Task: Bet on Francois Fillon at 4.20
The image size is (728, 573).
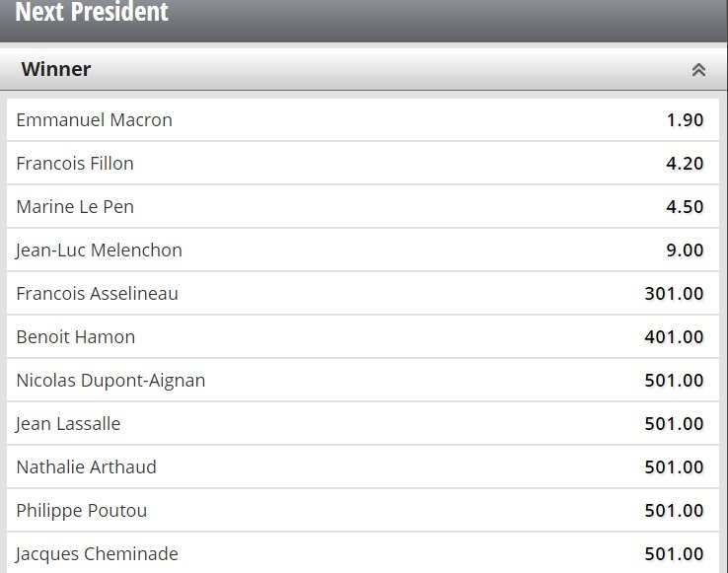Action: [685, 164]
